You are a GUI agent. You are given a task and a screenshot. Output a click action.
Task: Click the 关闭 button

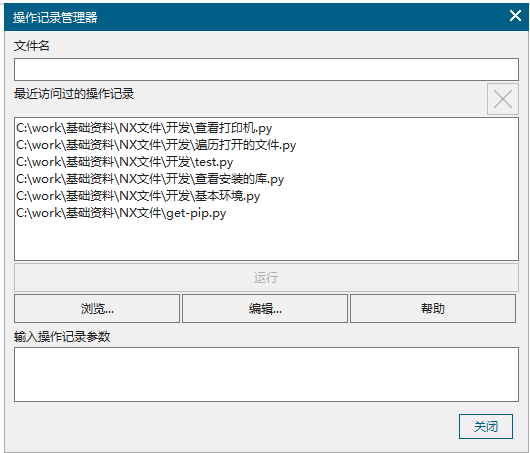486,427
